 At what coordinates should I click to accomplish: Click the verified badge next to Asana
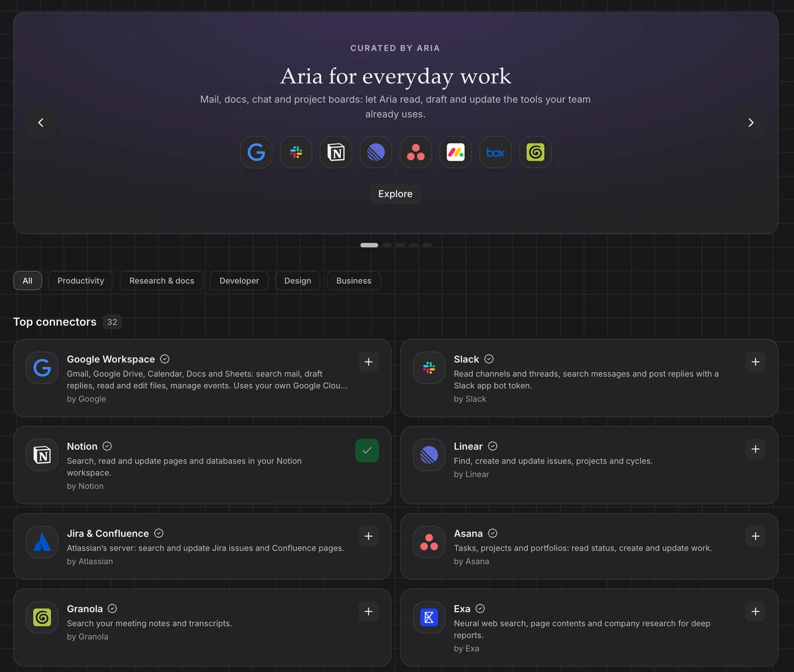click(493, 533)
